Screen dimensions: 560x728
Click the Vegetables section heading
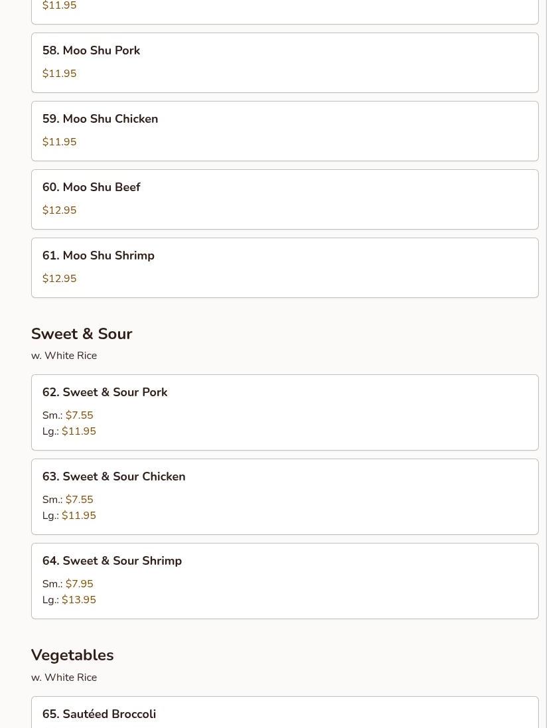tap(72, 655)
